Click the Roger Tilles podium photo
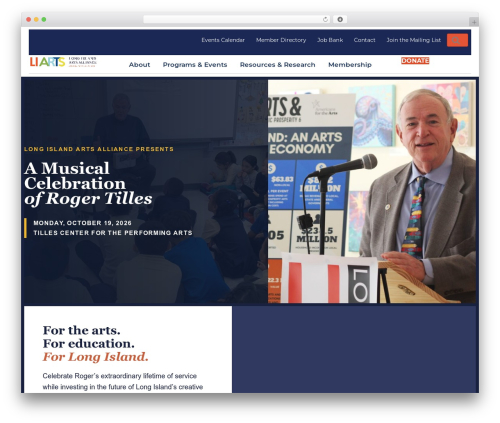 click(x=372, y=192)
